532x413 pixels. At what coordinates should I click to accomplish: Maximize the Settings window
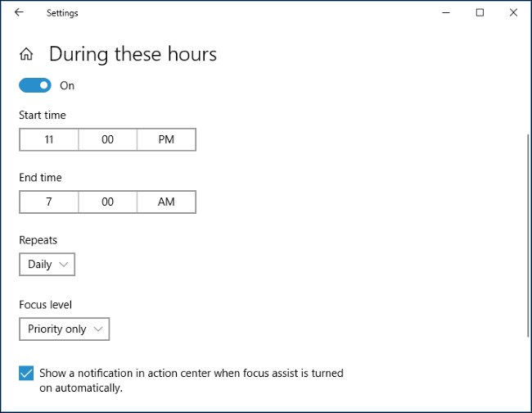(x=480, y=12)
